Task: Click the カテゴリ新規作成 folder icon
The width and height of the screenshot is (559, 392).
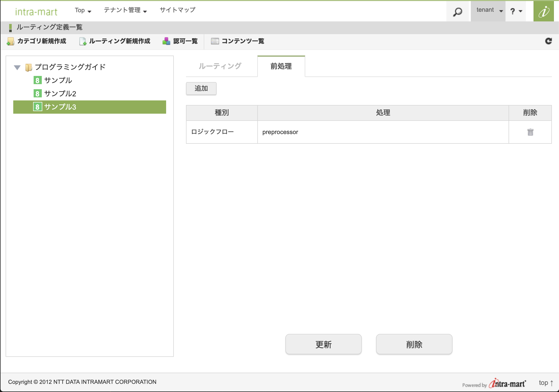Action: (x=10, y=41)
